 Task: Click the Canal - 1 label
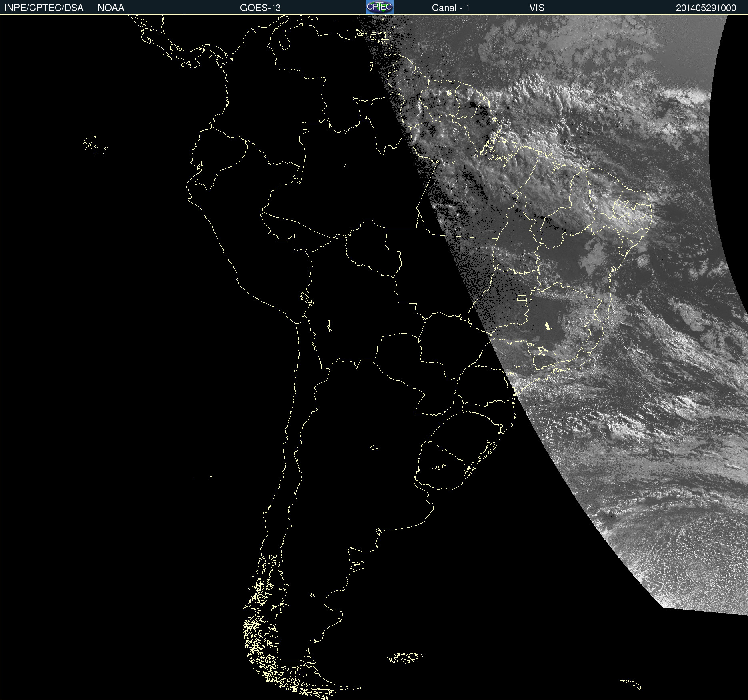(x=450, y=8)
